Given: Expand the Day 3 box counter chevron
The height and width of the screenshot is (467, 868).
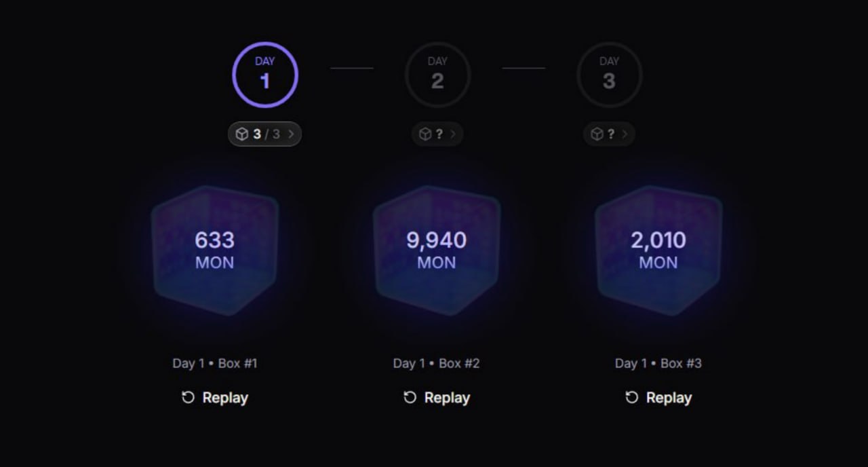Looking at the screenshot, I should [x=625, y=134].
